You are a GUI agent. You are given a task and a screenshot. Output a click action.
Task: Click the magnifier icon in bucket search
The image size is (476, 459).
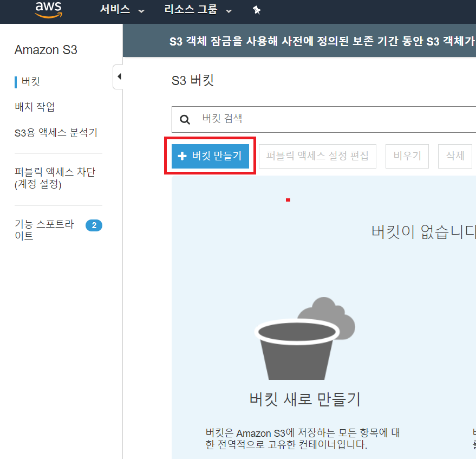coord(185,119)
